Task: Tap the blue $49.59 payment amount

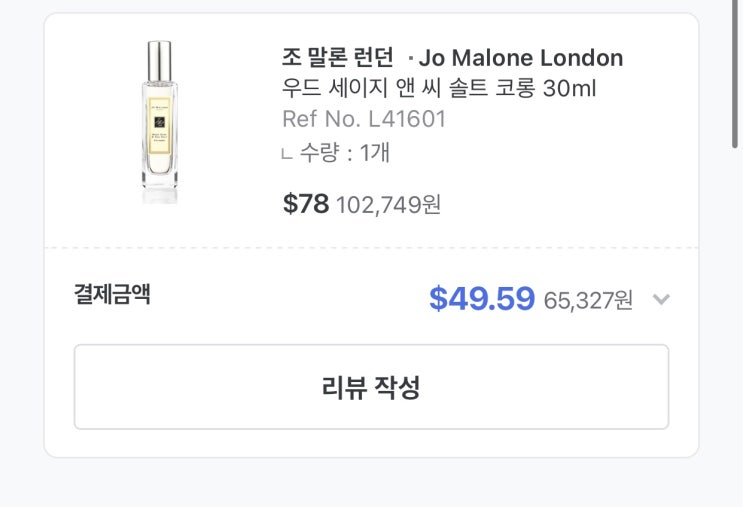Action: 482,298
